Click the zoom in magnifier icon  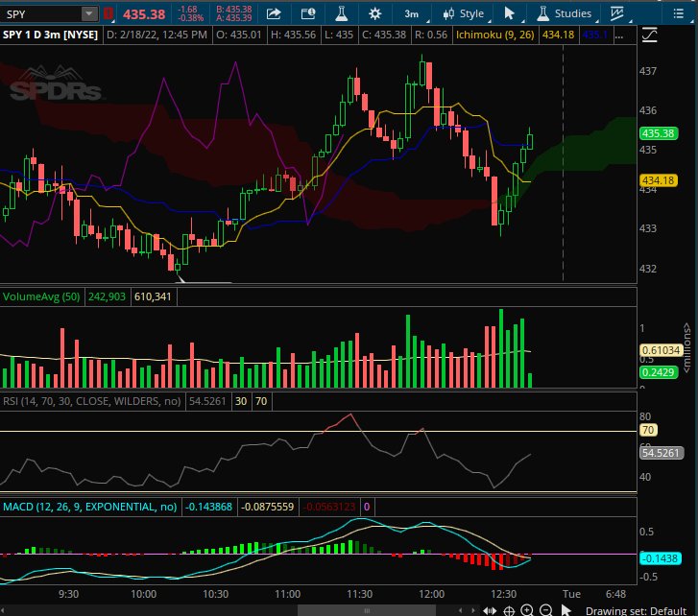(x=527, y=610)
